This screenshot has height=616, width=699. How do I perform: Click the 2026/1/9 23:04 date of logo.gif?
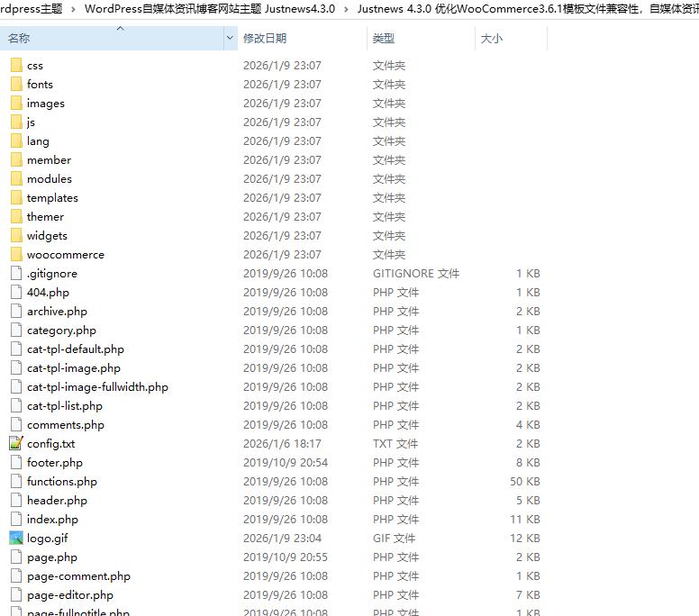(282, 538)
